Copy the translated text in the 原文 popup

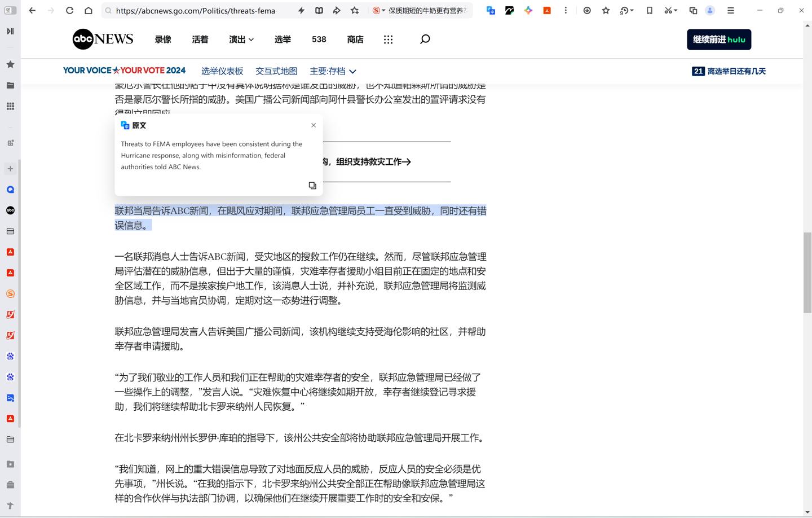click(312, 185)
